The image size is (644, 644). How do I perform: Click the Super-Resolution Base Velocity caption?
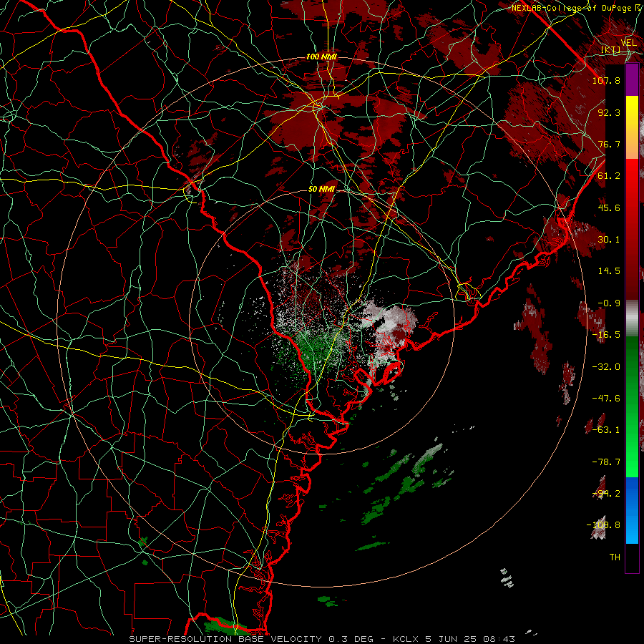coord(321,639)
